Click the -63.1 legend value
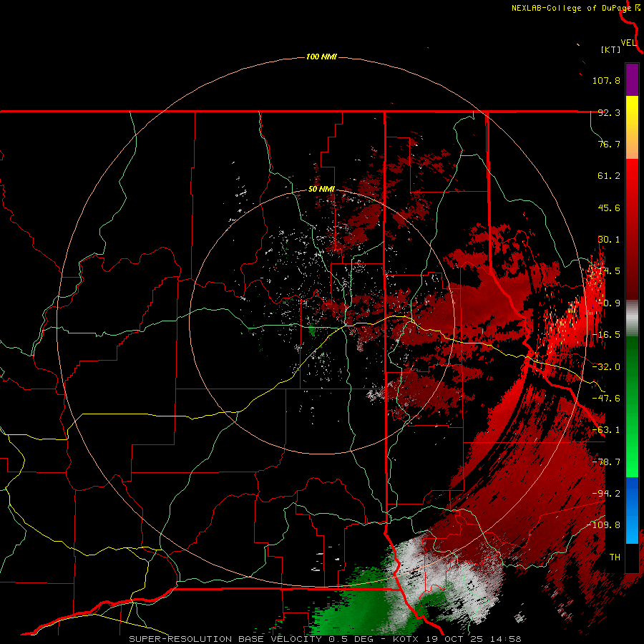644x644 pixels. 606,430
